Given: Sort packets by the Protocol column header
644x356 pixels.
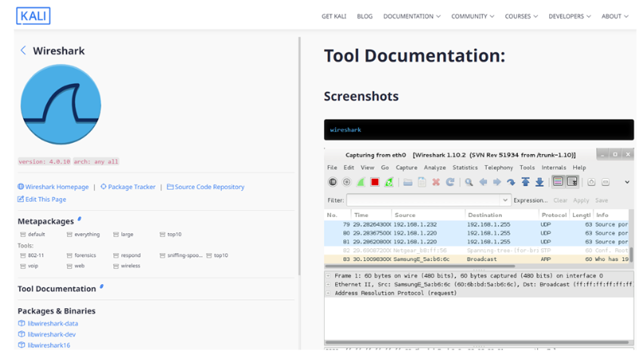Looking at the screenshot, I should 554,216.
